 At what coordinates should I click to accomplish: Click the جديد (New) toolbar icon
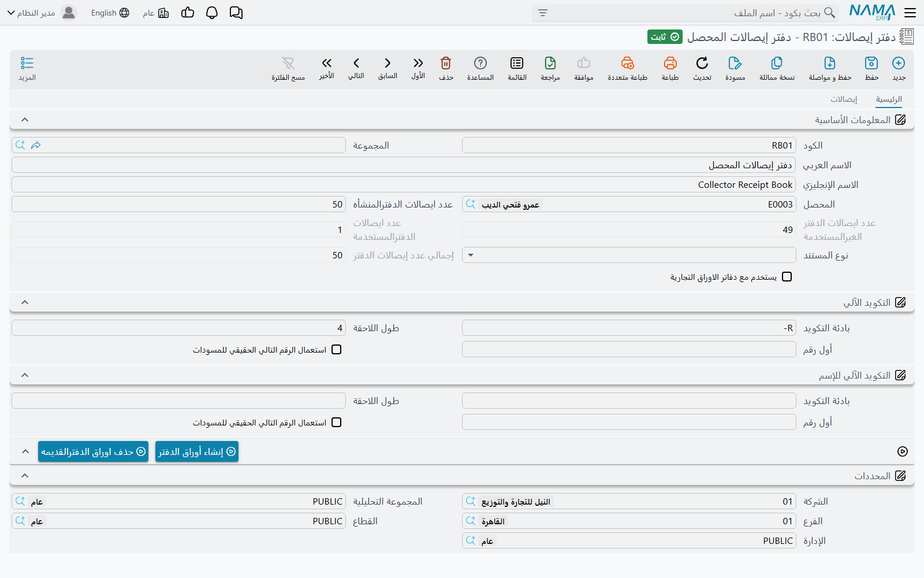point(899,68)
